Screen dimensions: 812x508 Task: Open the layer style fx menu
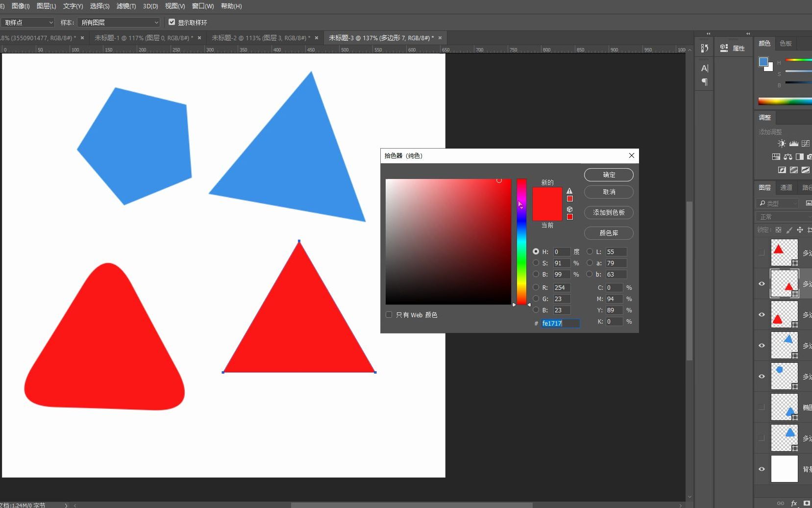pyautogui.click(x=794, y=503)
